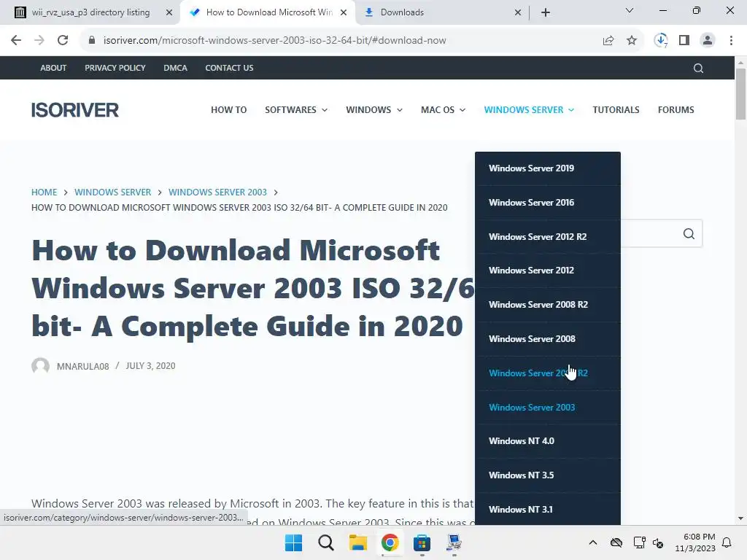Select Windows NT 3.5 from the dropdown
This screenshot has height=560, width=747.
(547, 475)
